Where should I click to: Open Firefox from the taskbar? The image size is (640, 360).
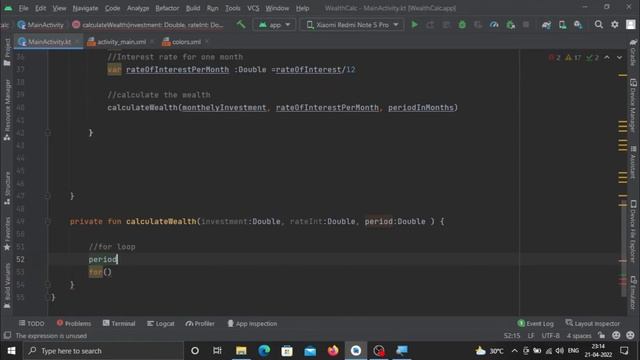333,351
